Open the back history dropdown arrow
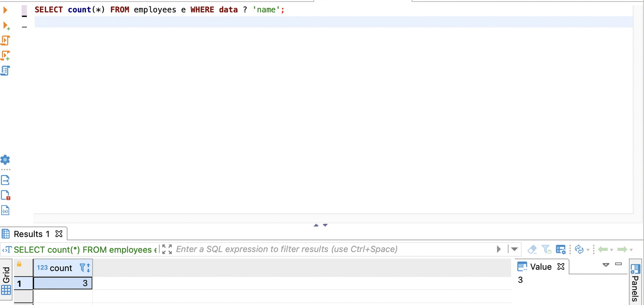 [x=612, y=250]
